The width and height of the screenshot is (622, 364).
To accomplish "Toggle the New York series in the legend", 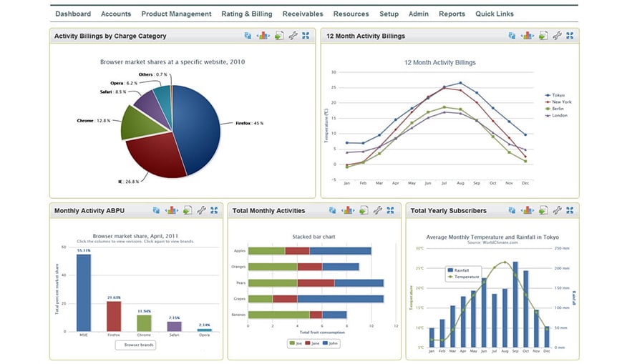I will click(558, 102).
